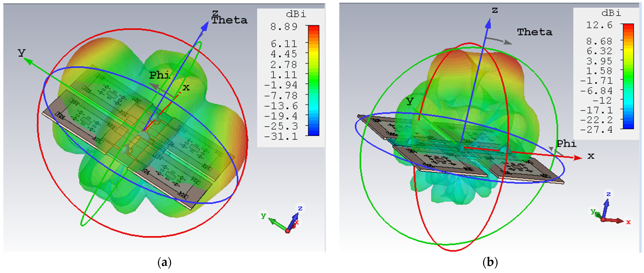
Task: Click the blue z-axis arrowhead in panel (a)
Action: [x=205, y=26]
